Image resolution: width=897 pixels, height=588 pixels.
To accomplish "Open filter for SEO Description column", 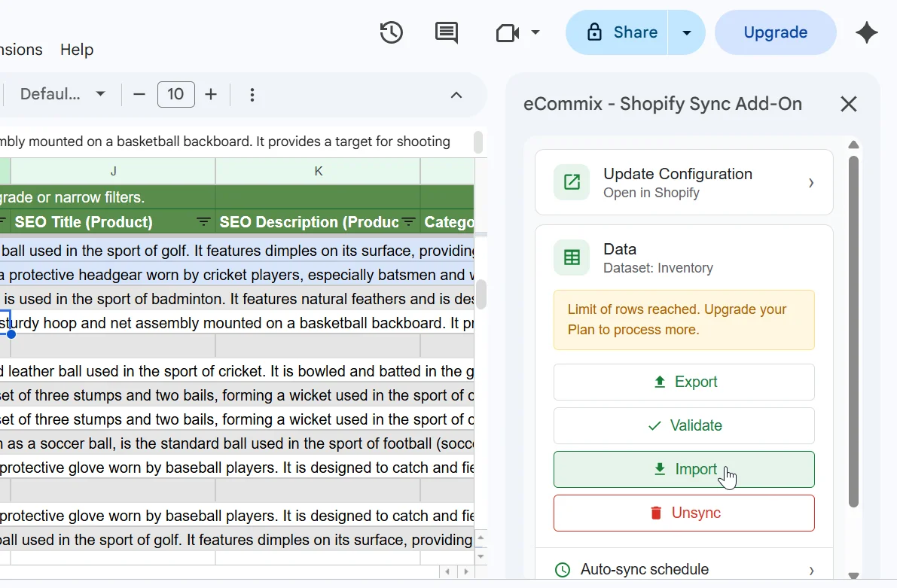I will [408, 222].
